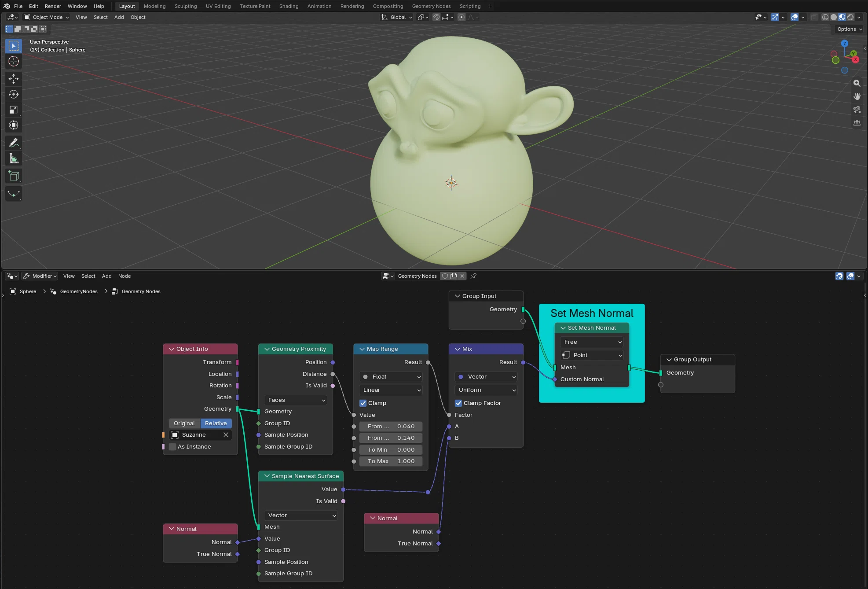Viewport: 868px width, 589px height.
Task: Toggle Clamp checkbox in Map Range
Action: pos(363,403)
